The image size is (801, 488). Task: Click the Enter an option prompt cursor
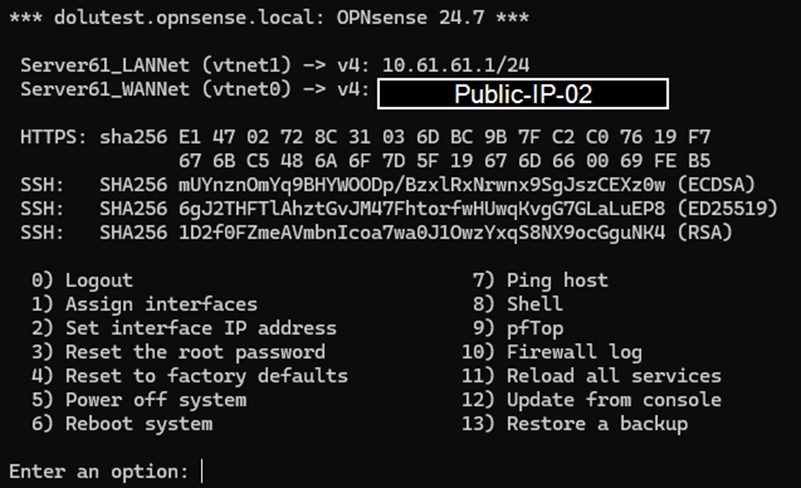tap(202, 471)
